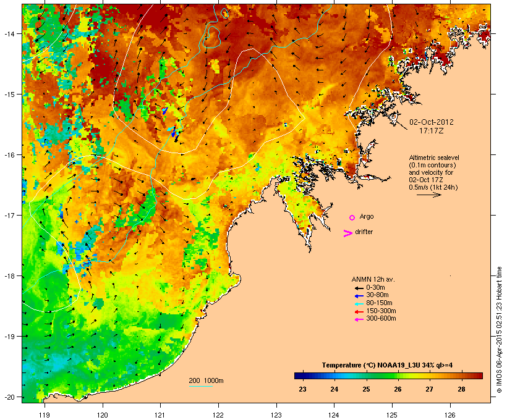
Task: Click the blue ANMN mooring arrows near 121E 15.6S
Action: click(173, 132)
